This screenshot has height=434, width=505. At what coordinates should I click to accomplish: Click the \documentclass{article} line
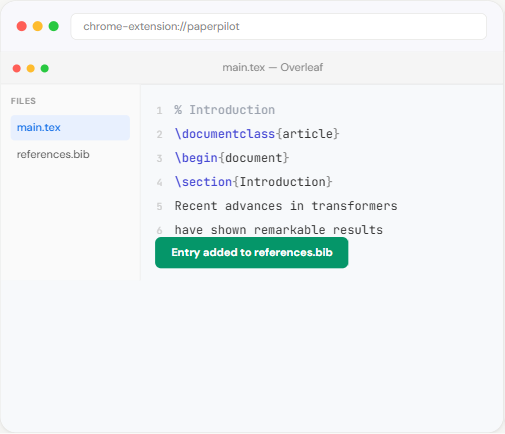tap(257, 134)
